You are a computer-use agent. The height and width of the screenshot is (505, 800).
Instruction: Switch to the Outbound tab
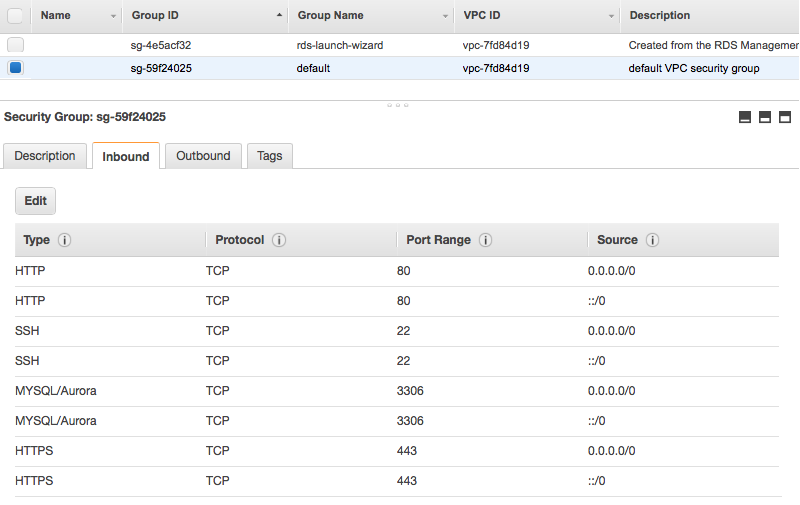[203, 156]
